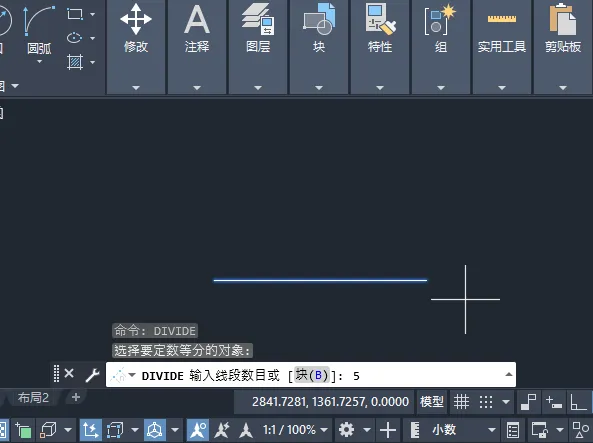
Task: Toggle the grid display in status bar
Action: (x=461, y=402)
